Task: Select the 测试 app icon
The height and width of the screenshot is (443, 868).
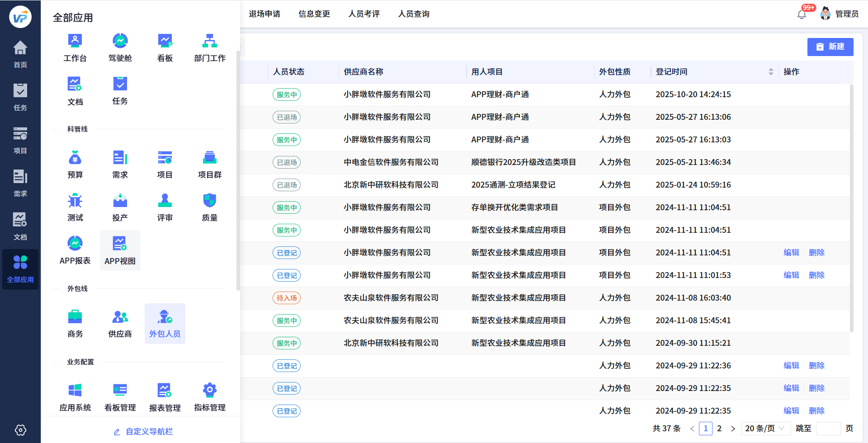Action: click(x=75, y=207)
